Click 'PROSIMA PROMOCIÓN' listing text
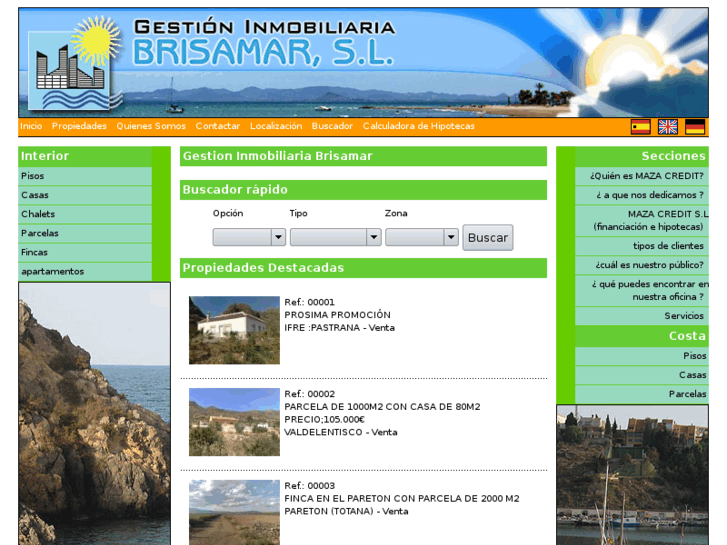 coord(337,315)
